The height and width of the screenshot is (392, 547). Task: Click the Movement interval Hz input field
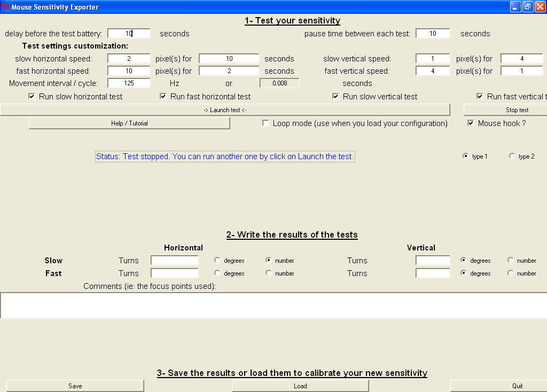tap(129, 83)
